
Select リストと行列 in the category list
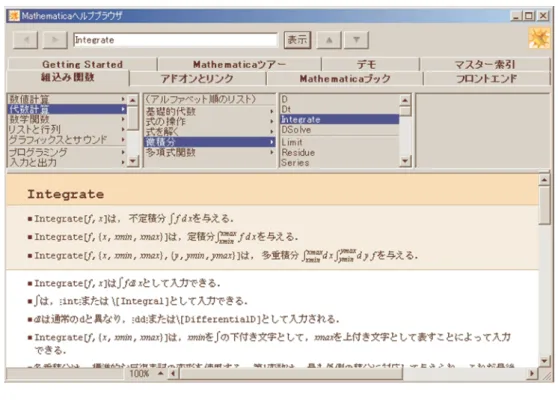coord(67,129)
